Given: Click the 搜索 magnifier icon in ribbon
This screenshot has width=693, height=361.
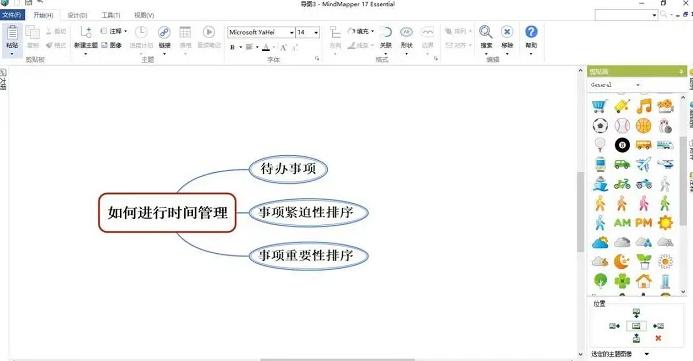Looking at the screenshot, I should tap(486, 32).
